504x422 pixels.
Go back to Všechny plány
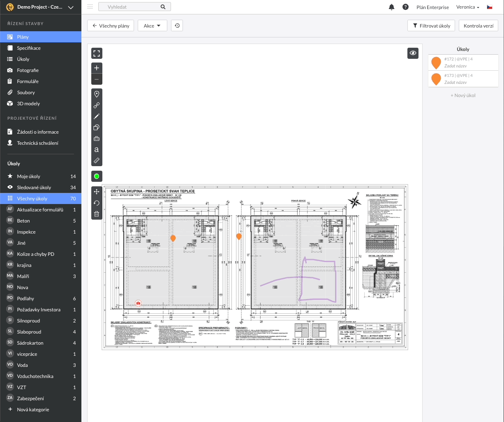111,26
